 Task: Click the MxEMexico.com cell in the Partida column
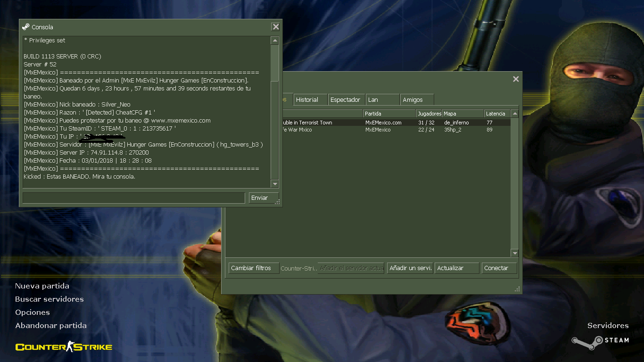[x=383, y=123]
